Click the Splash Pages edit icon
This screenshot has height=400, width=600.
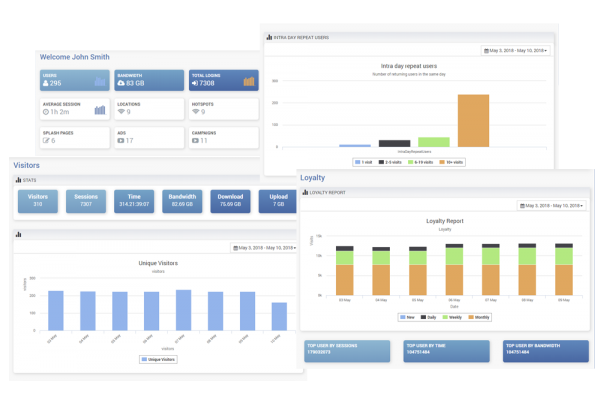tap(46, 140)
